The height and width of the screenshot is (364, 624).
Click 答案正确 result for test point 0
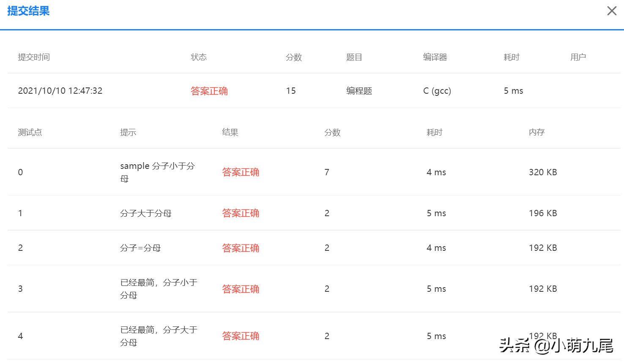[241, 172]
